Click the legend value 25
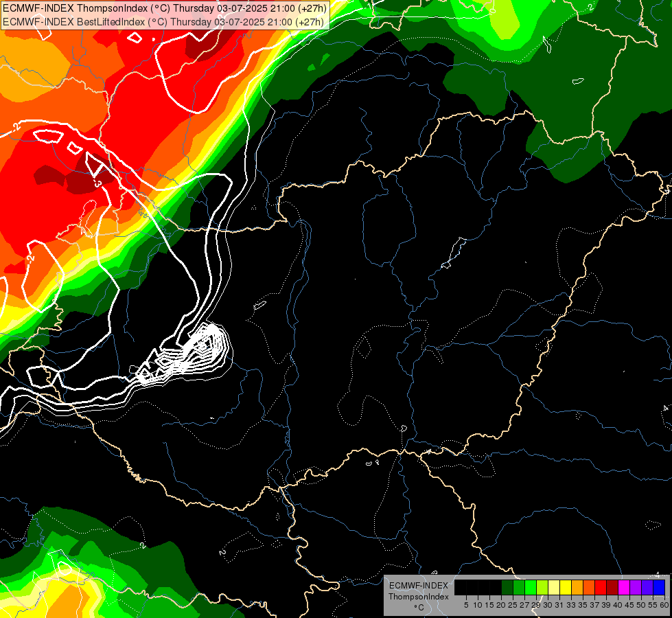The height and width of the screenshot is (618, 672). (x=513, y=605)
